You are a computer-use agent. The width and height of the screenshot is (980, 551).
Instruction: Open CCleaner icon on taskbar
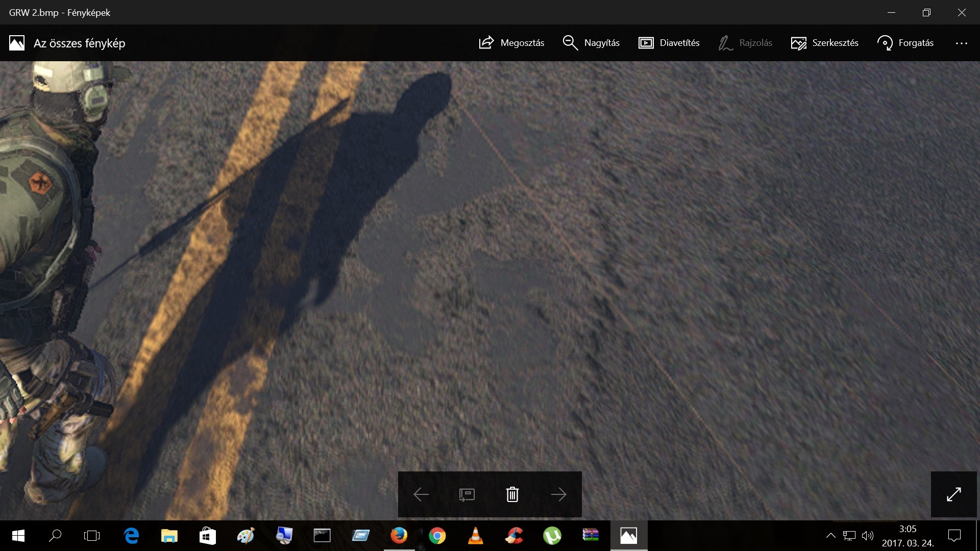[514, 536]
